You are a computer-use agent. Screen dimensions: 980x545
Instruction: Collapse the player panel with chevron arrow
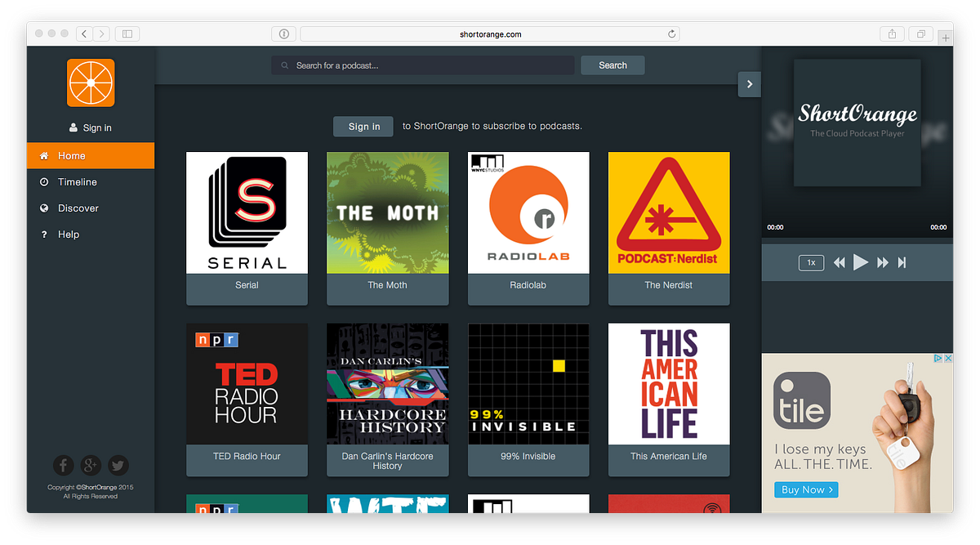click(750, 83)
